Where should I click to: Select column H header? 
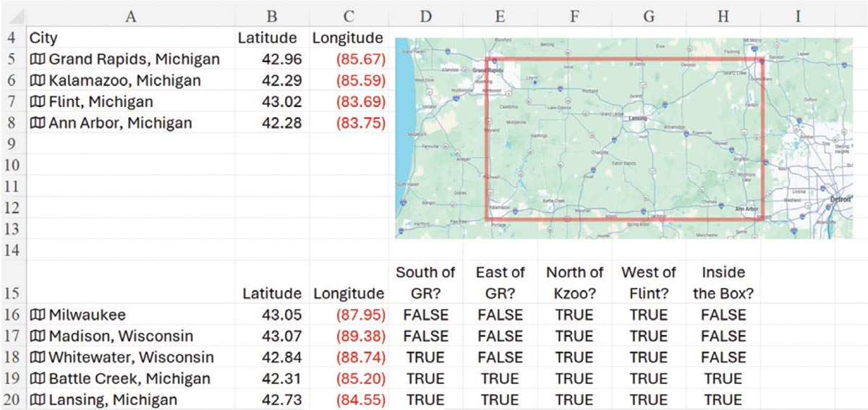[x=723, y=15]
